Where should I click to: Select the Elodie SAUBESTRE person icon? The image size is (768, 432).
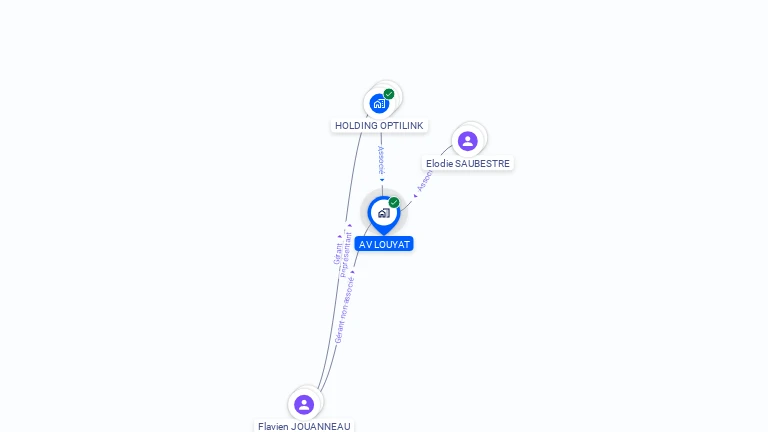point(468,141)
